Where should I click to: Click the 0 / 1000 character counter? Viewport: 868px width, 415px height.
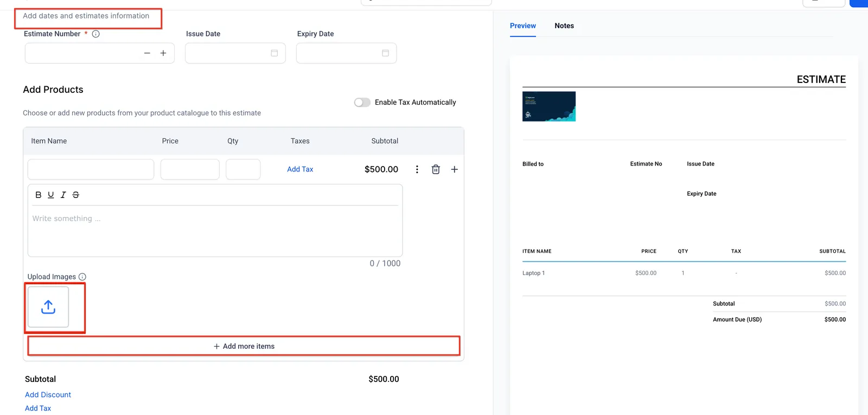click(x=385, y=264)
